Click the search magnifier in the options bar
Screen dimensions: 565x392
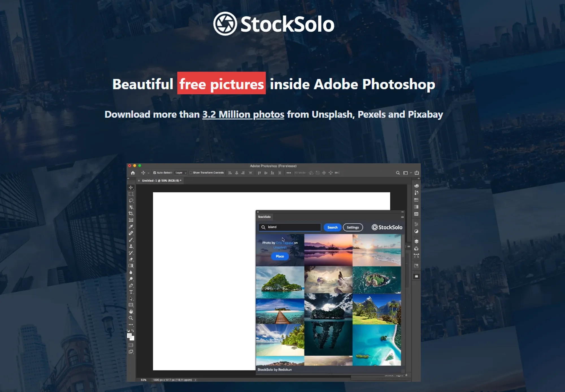[x=398, y=173]
